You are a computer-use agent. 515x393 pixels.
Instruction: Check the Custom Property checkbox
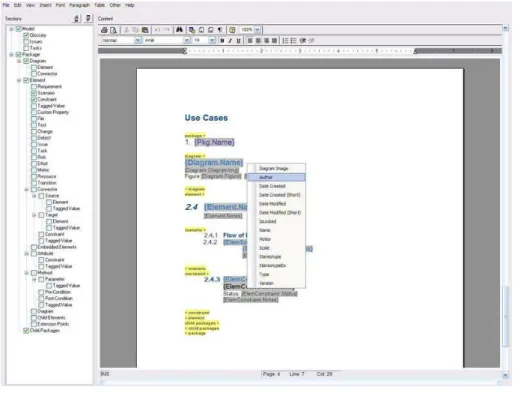[x=34, y=112]
